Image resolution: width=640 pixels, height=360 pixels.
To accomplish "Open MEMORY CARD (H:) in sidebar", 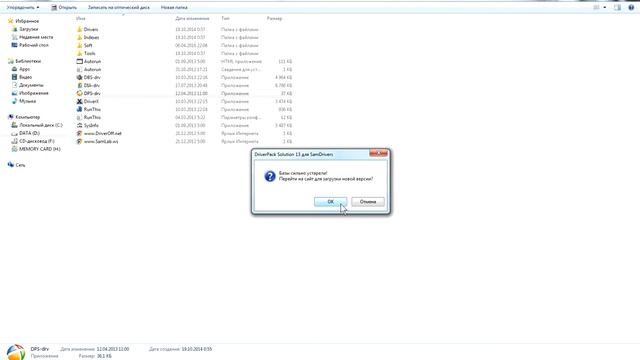I will [40, 149].
